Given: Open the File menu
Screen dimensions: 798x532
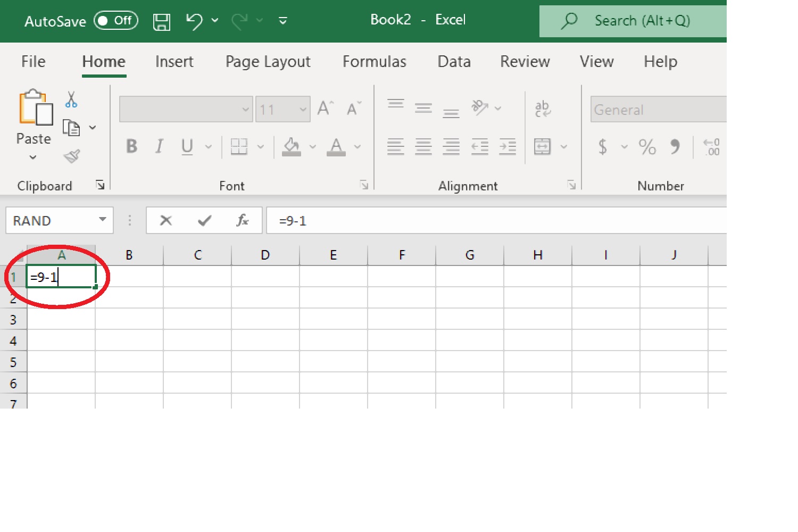Looking at the screenshot, I should tap(33, 62).
